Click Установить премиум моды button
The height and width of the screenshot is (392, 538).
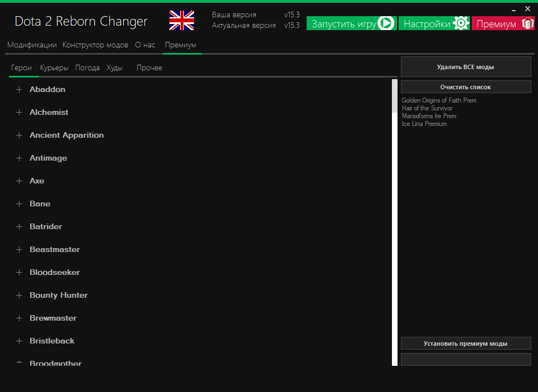pyautogui.click(x=466, y=343)
